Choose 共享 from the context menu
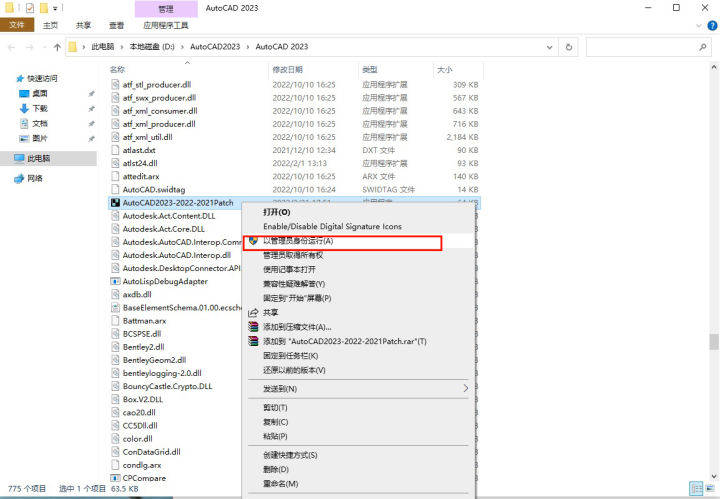Image resolution: width=720 pixels, height=499 pixels. point(270,313)
